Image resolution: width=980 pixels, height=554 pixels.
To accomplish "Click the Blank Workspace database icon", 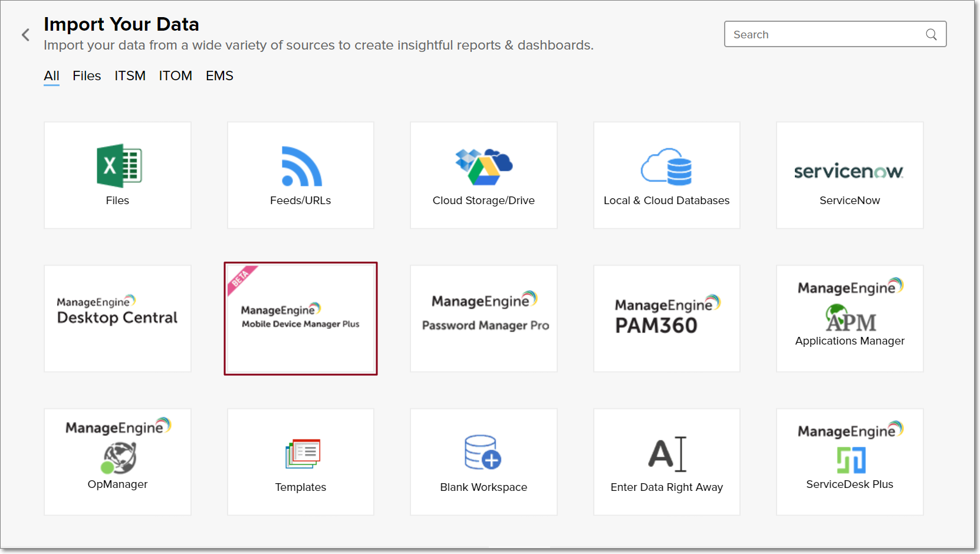I will tap(483, 453).
